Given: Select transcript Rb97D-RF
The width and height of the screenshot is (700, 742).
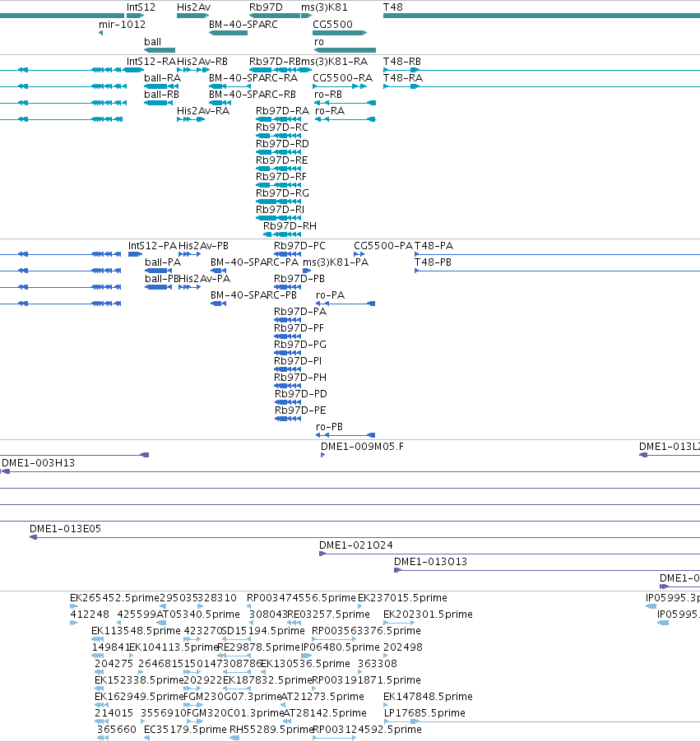Looking at the screenshot, I should coord(281,177).
